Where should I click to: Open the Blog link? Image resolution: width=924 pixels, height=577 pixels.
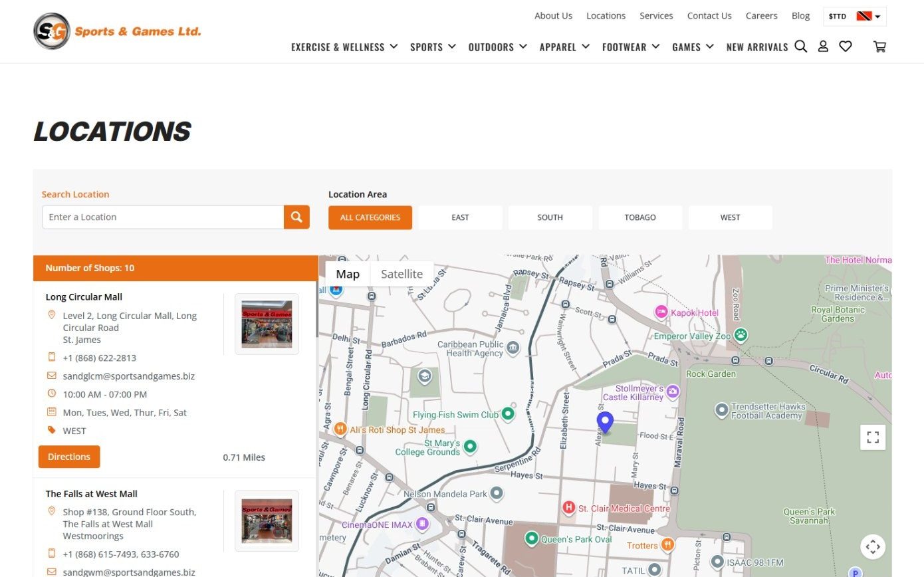point(800,15)
